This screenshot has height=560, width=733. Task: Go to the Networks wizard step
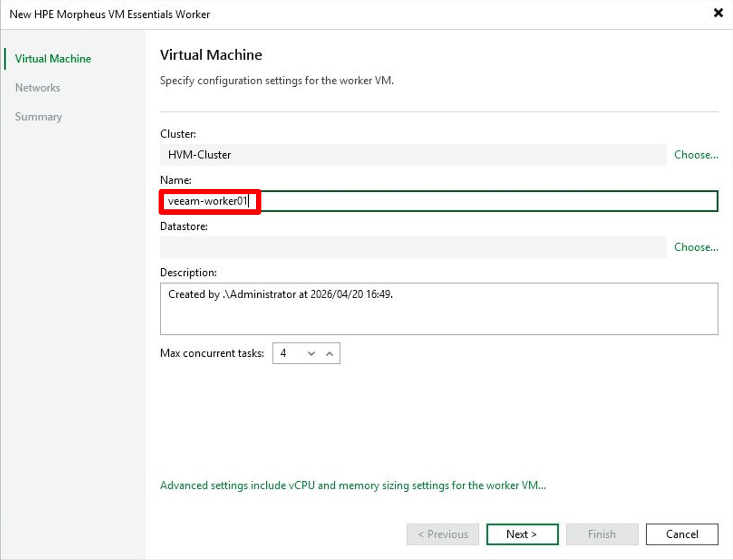38,88
